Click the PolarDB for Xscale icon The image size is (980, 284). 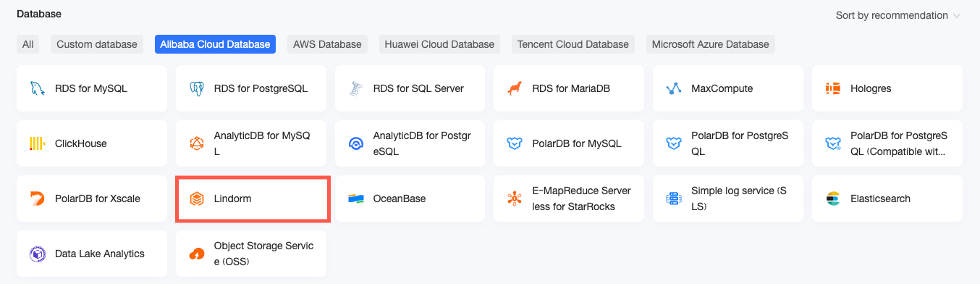38,199
